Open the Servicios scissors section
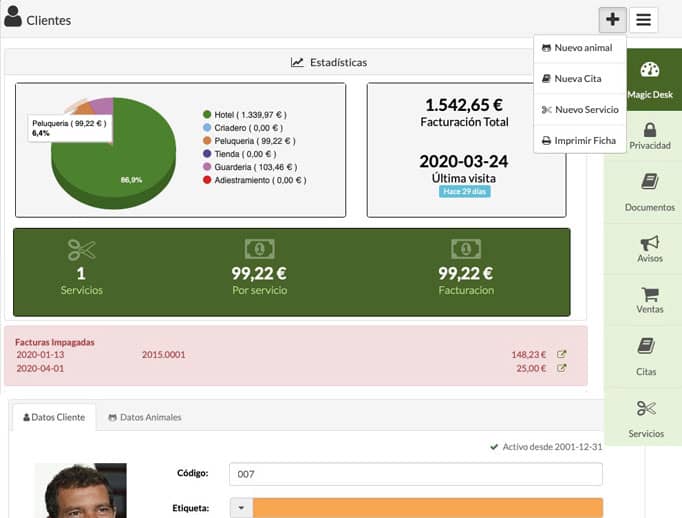Image resolution: width=682 pixels, height=518 pixels. [x=646, y=418]
